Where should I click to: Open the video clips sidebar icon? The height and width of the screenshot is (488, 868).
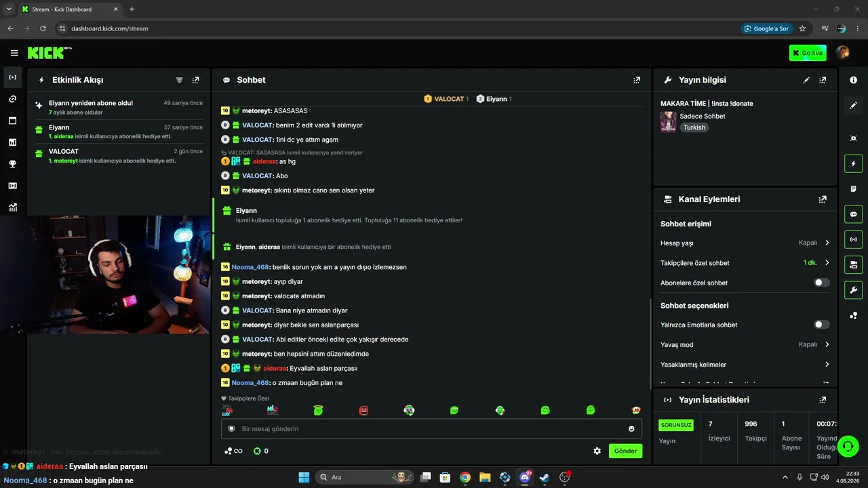tap(13, 186)
